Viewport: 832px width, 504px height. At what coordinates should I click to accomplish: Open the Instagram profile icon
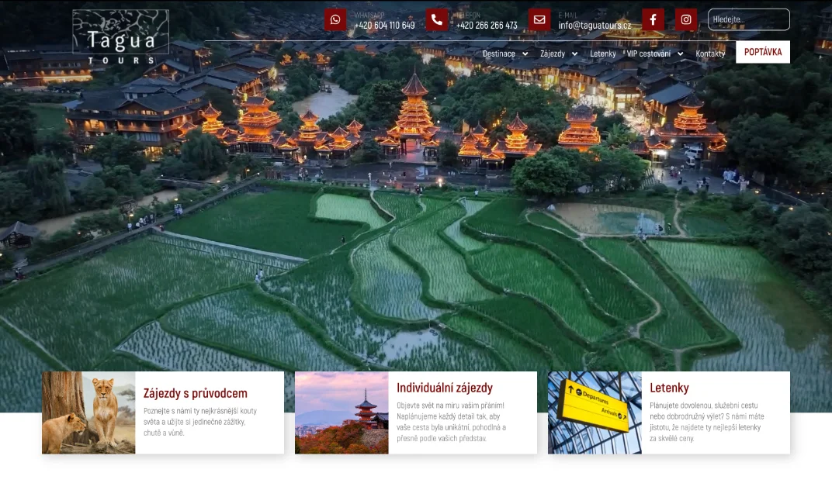click(x=686, y=19)
